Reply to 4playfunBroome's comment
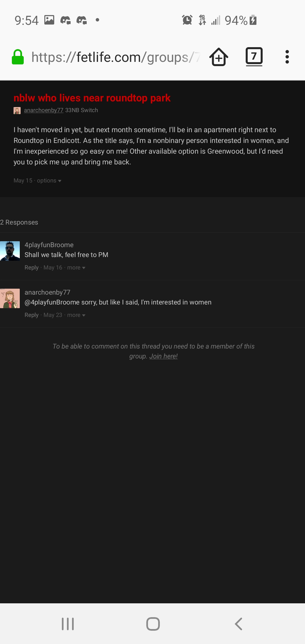The image size is (305, 644). [31, 267]
